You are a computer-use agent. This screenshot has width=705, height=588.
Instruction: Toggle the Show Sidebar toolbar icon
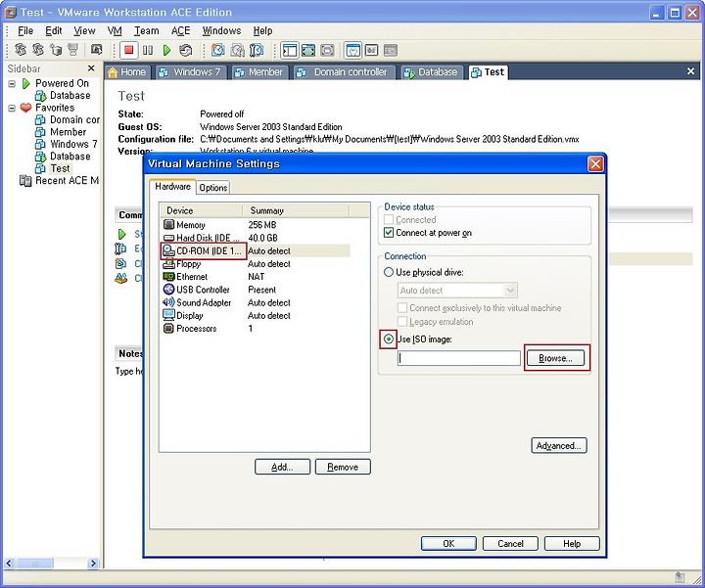point(290,50)
